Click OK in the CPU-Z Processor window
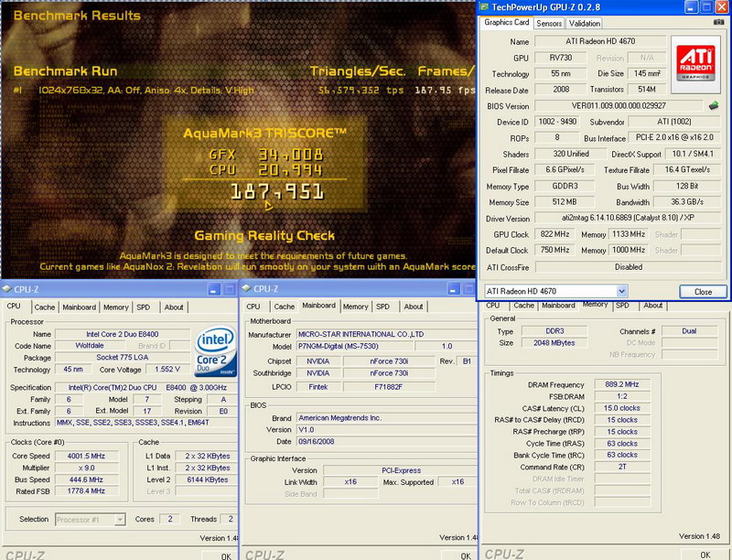The width and height of the screenshot is (732, 560). coord(226,555)
